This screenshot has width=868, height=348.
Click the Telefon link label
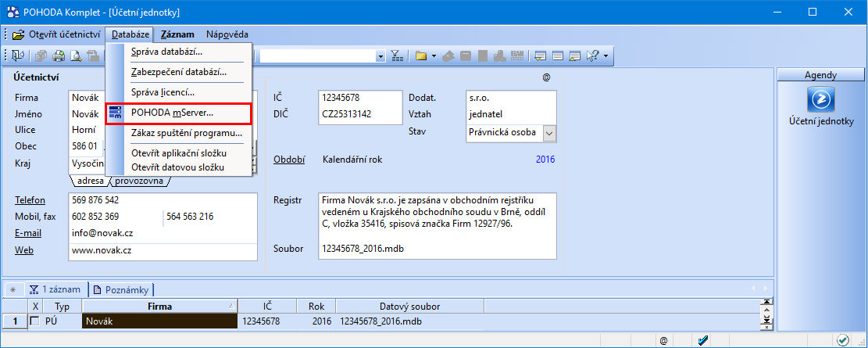click(30, 200)
